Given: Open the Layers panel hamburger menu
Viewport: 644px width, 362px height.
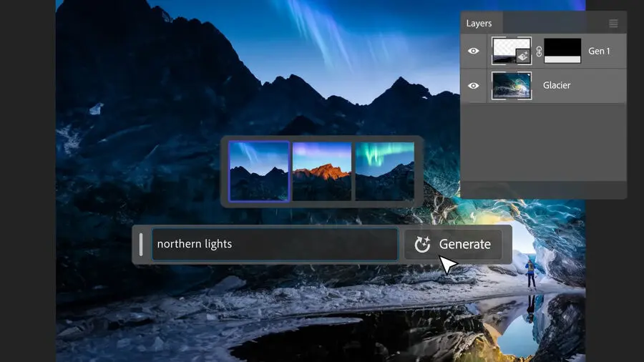Looking at the screenshot, I should pos(613,24).
